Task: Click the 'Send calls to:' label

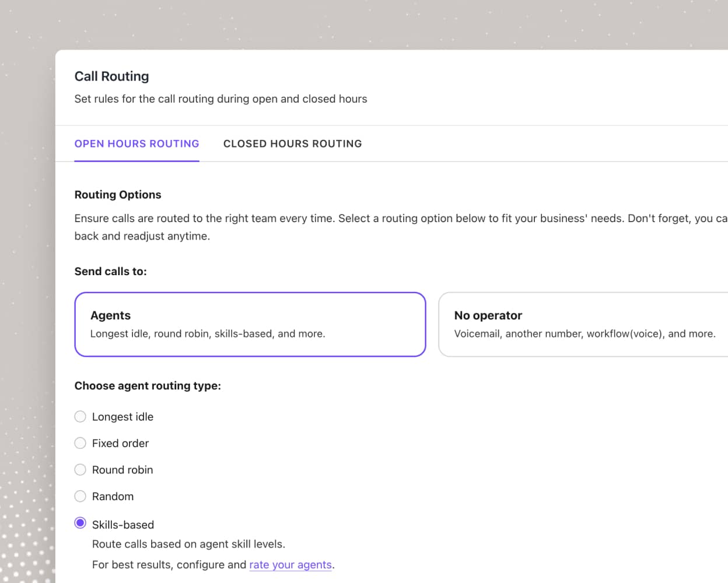Action: tap(111, 271)
